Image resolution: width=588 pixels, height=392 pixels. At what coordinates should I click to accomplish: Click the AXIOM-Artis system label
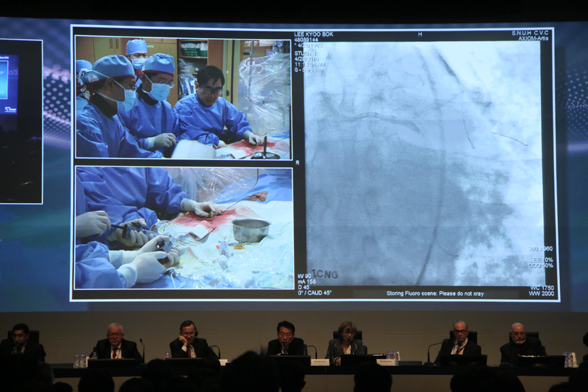pos(533,39)
